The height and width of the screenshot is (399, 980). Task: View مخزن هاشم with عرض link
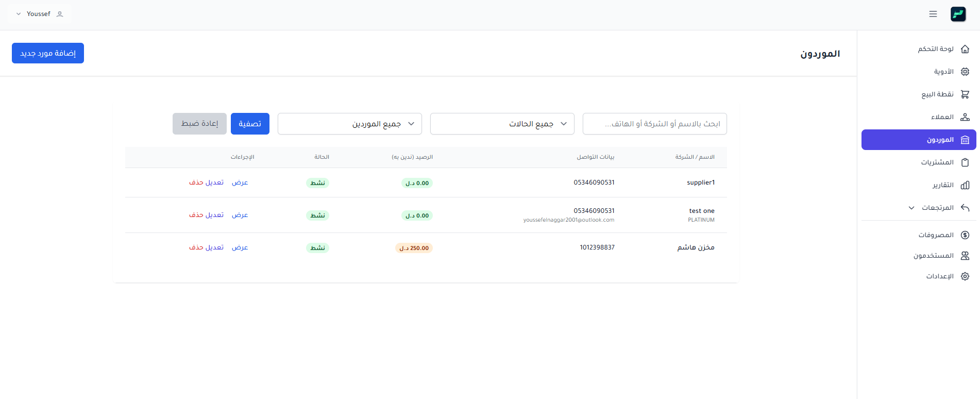point(240,247)
